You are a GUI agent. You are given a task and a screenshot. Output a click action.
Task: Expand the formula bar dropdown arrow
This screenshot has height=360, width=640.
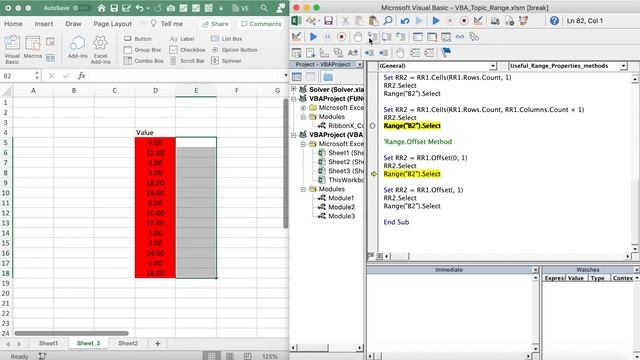point(285,76)
